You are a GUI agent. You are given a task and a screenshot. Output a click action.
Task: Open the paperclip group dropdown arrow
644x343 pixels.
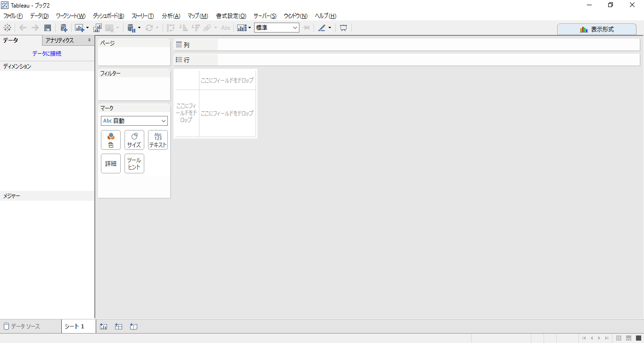click(215, 28)
